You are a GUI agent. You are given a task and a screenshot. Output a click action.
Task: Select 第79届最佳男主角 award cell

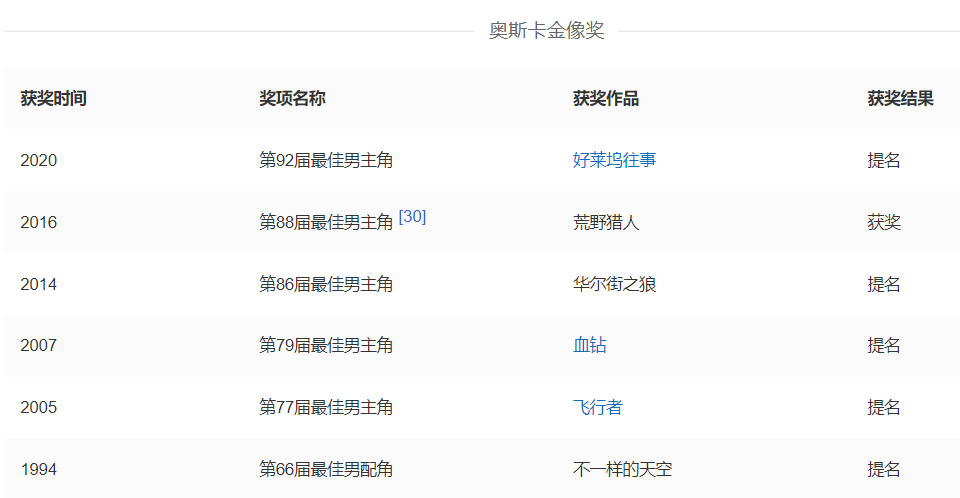(x=326, y=345)
